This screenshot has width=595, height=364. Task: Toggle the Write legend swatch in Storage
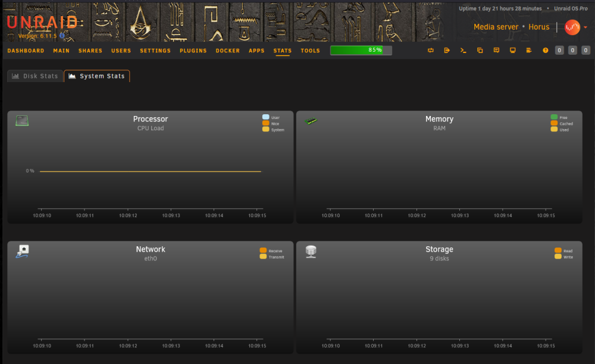click(x=558, y=257)
